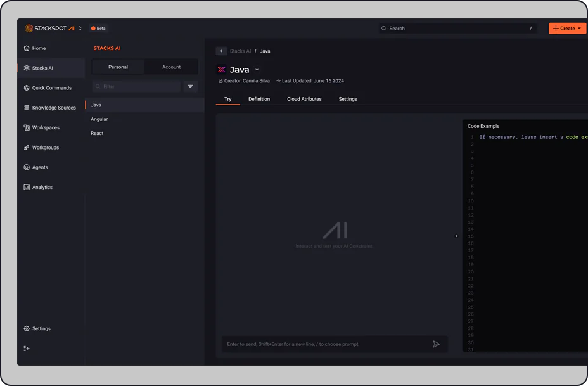Viewport: 588px width, 386px height.
Task: Click the Workspaces icon
Action: [27, 127]
